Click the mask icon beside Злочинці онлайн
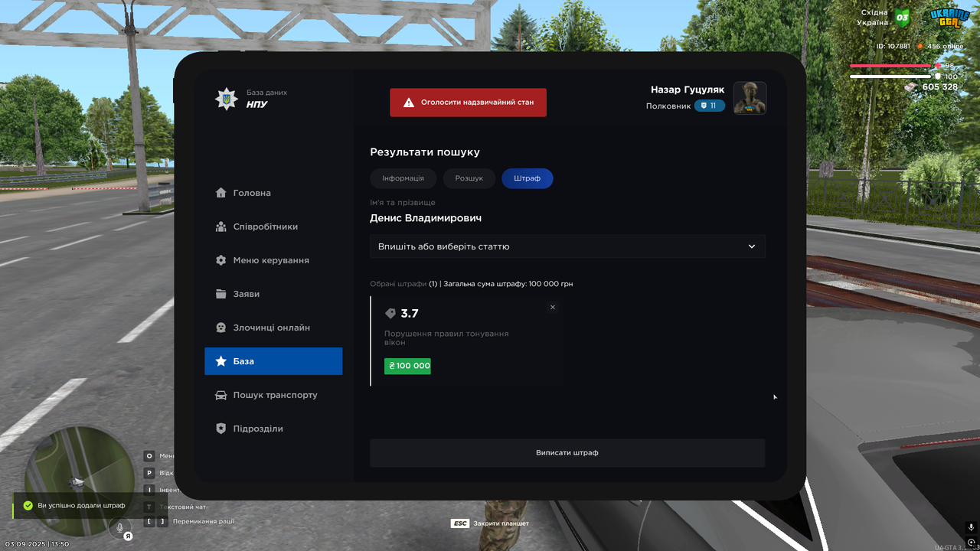Screen dimensions: 980x551 pos(221,328)
